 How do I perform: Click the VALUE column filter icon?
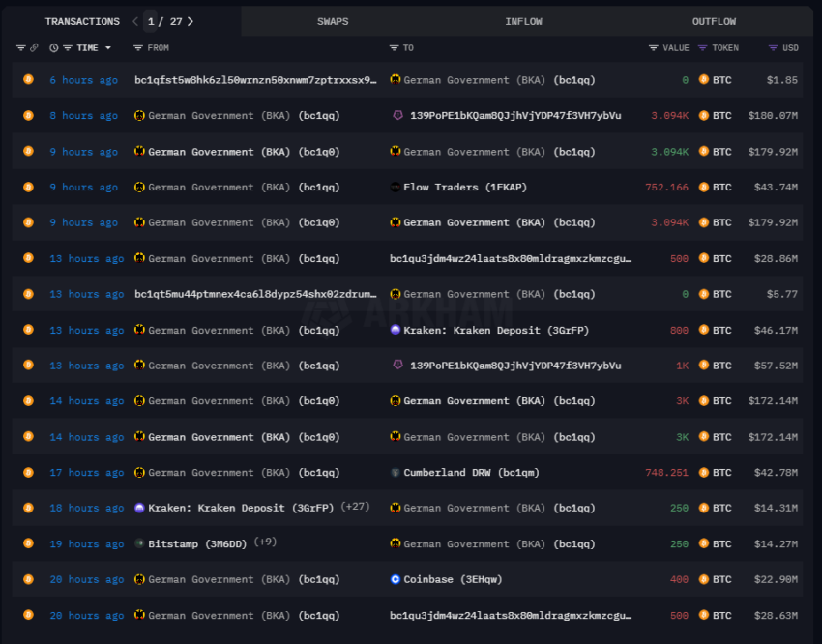tap(654, 48)
